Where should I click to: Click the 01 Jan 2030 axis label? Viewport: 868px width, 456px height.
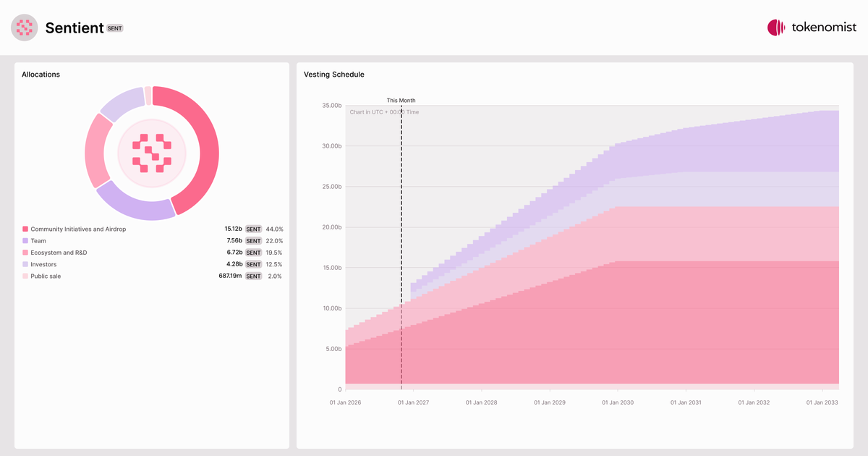[x=618, y=402]
